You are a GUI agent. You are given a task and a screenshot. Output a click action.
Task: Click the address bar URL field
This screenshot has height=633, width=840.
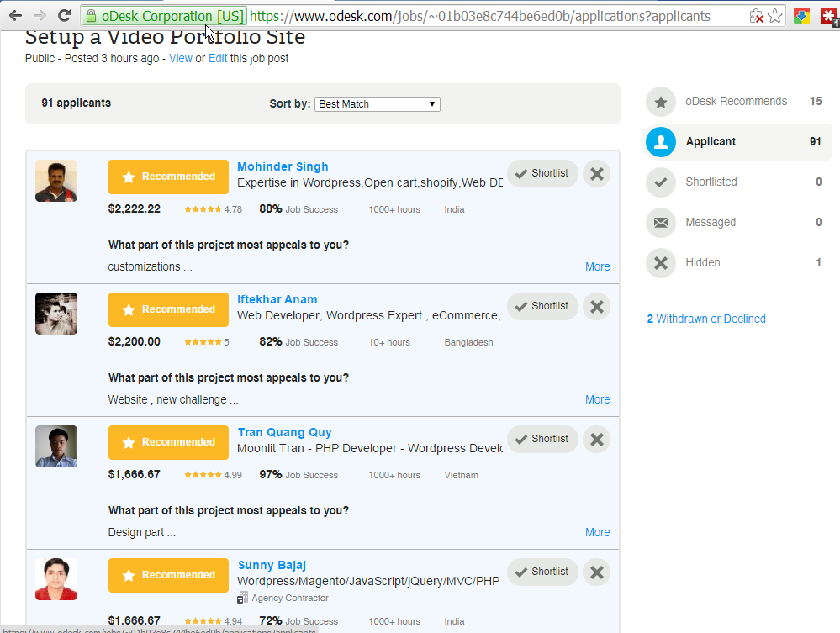pos(479,16)
